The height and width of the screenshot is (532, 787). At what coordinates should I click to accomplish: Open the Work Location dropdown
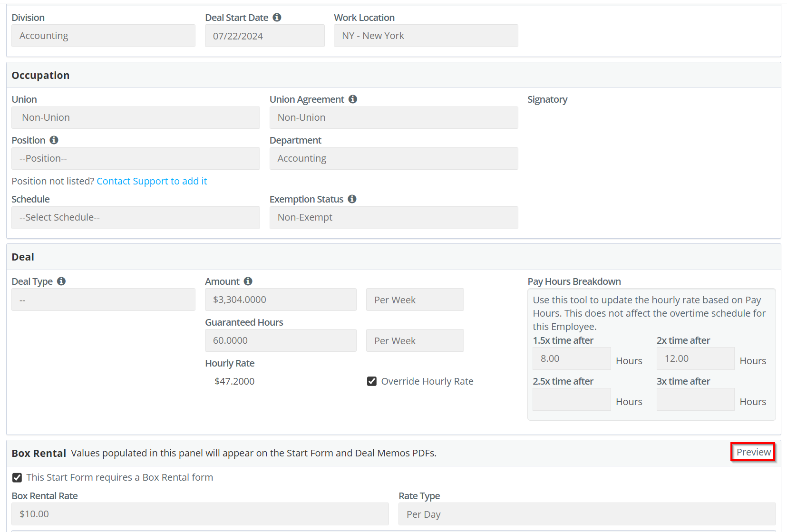coord(426,36)
